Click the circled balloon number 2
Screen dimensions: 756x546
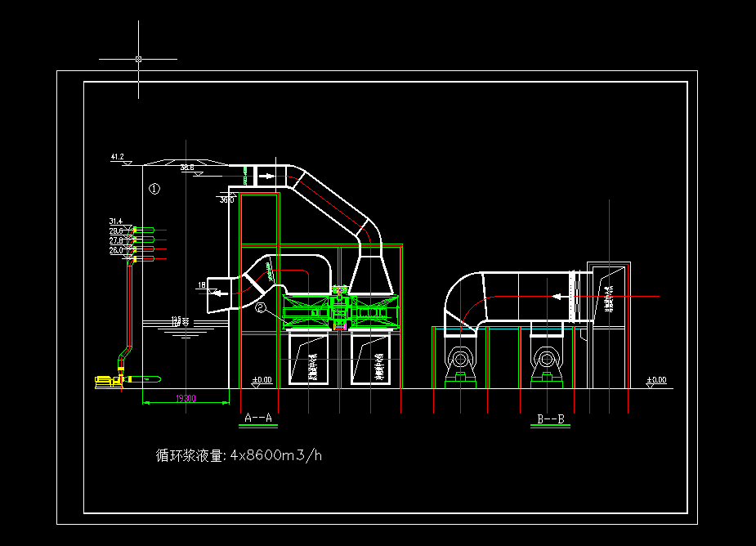pos(260,307)
